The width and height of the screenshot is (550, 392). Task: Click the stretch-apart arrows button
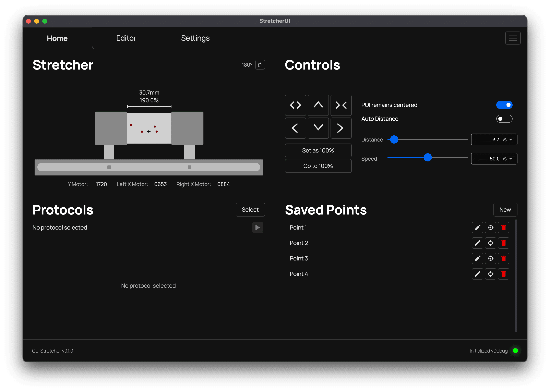295,105
